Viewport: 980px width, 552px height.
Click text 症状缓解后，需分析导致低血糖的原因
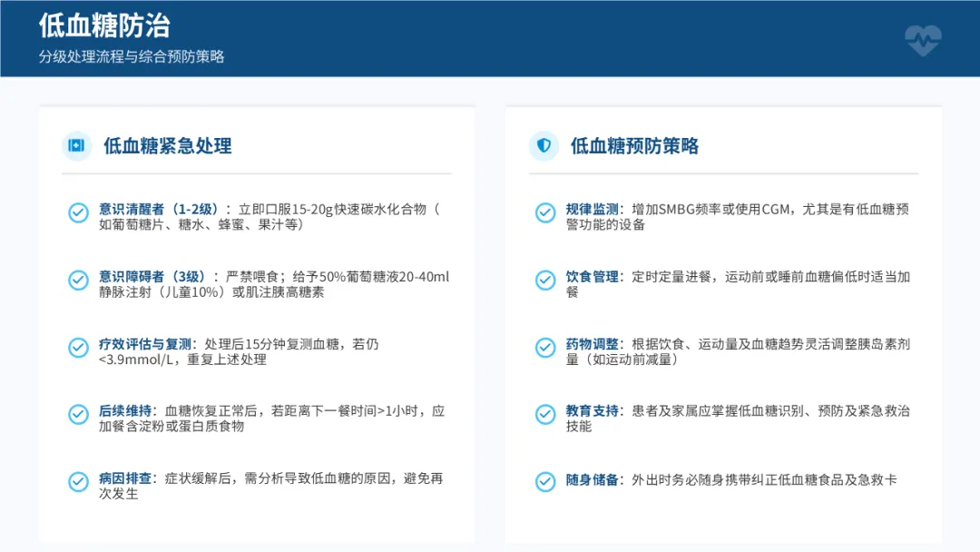coord(278,478)
